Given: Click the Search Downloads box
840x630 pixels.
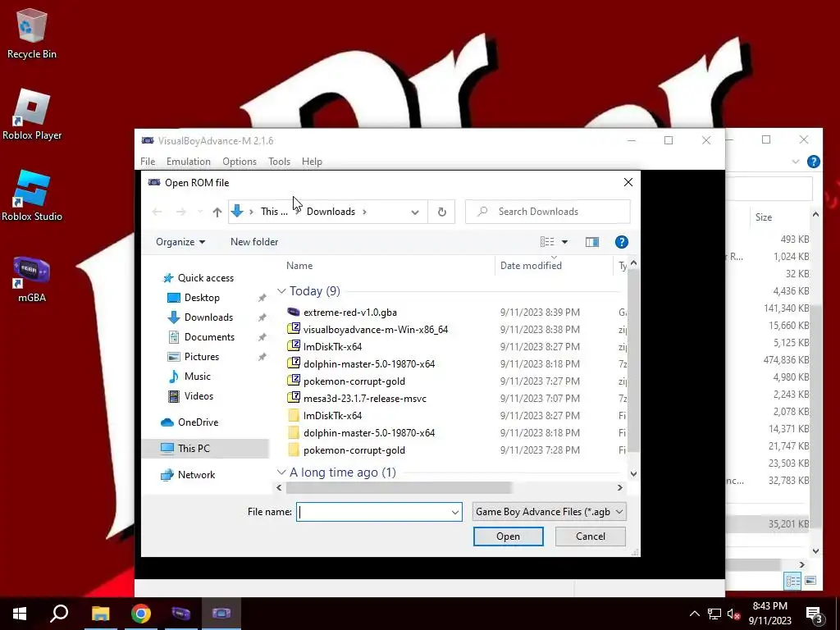Looking at the screenshot, I should pyautogui.click(x=547, y=212).
